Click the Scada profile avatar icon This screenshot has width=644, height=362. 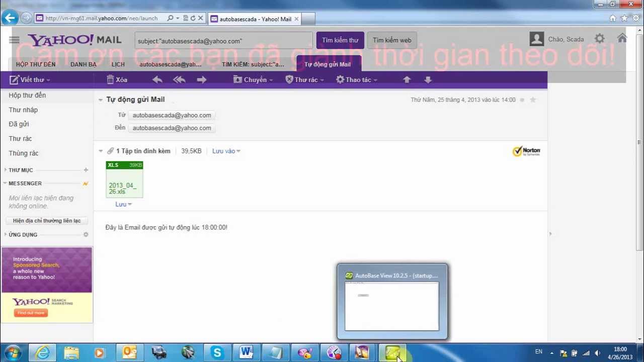pyautogui.click(x=537, y=39)
